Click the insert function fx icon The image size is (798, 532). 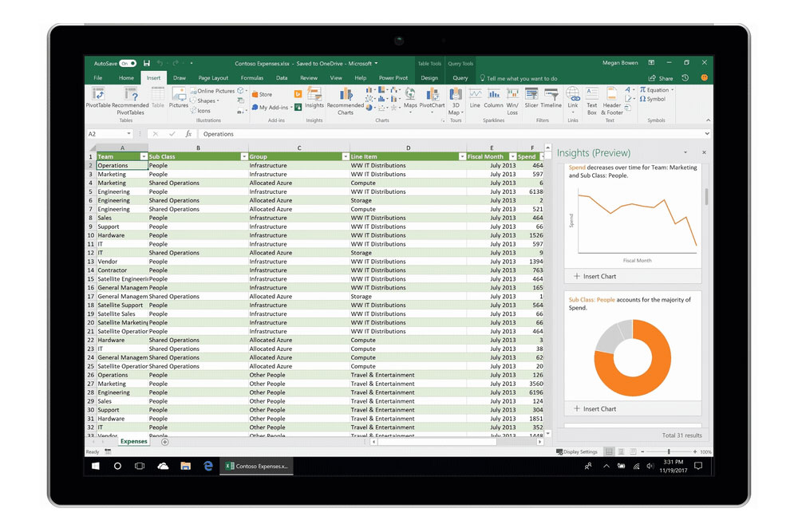click(188, 134)
